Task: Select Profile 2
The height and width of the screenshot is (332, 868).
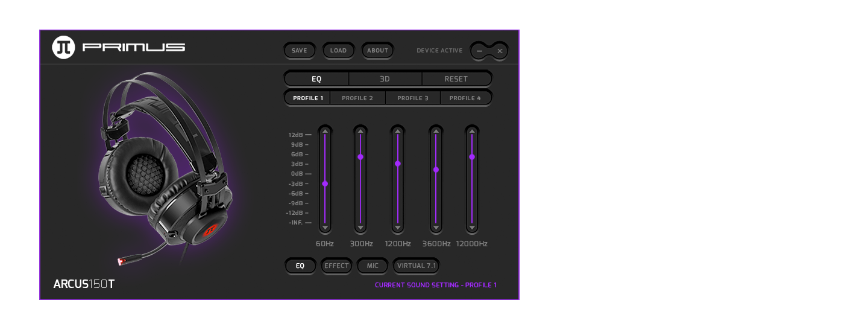Action: [357, 98]
